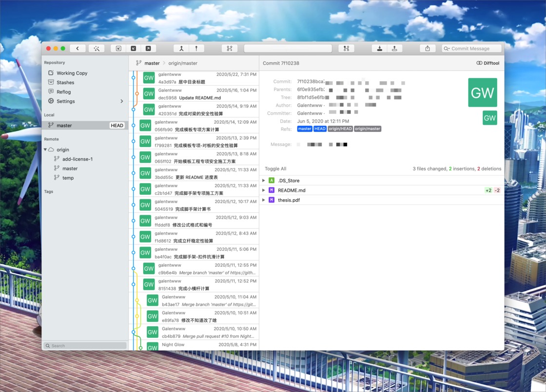This screenshot has height=392, width=546.
Task: Expand the Settings row chevron
Action: click(121, 101)
